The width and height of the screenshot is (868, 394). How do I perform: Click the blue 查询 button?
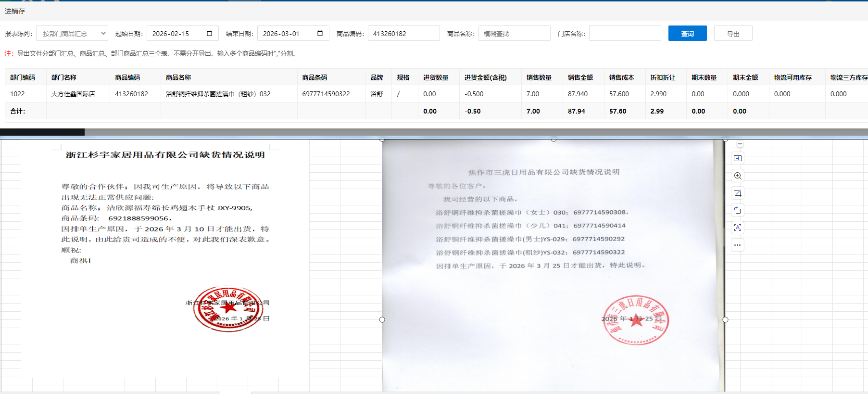(x=687, y=34)
